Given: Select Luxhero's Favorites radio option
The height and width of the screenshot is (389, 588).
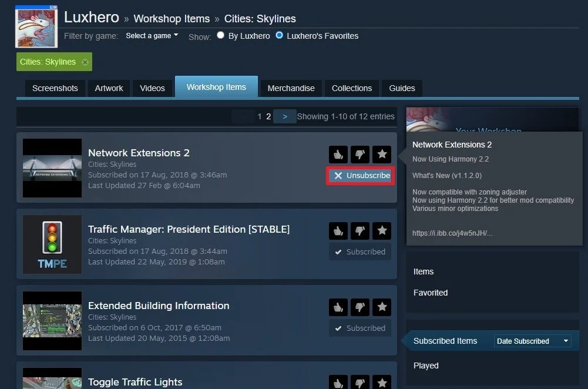Looking at the screenshot, I should pos(279,35).
